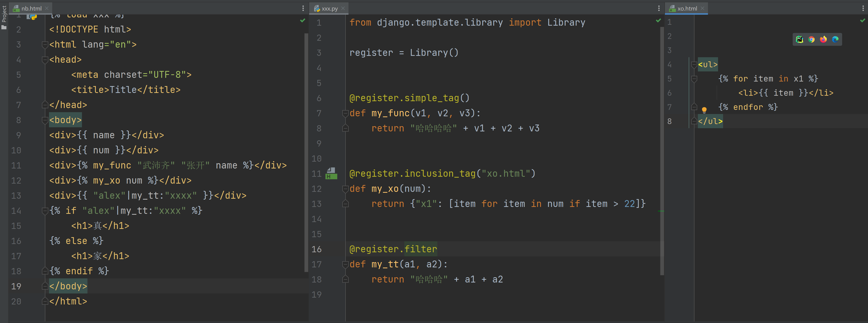The height and width of the screenshot is (323, 868).
Task: Click fold end marker at </html> line 20
Action: point(44,301)
